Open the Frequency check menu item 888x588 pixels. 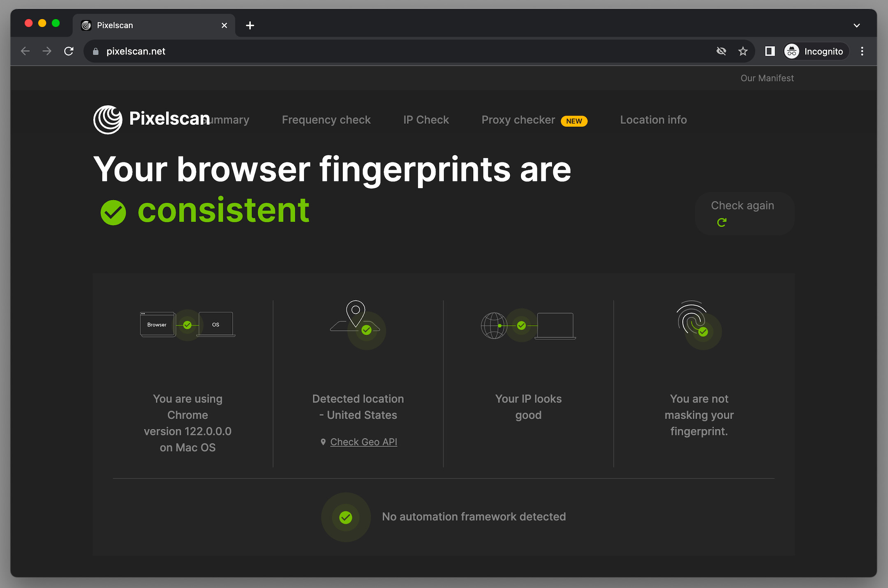tap(326, 120)
